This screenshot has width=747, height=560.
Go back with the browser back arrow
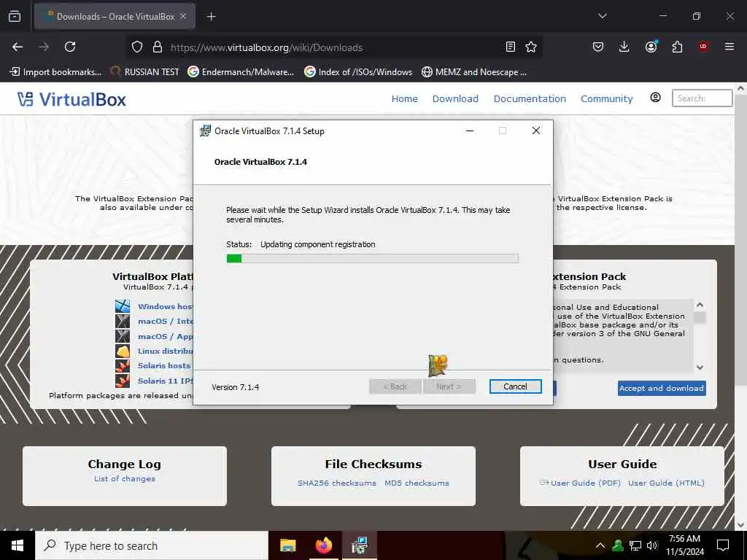[18, 47]
